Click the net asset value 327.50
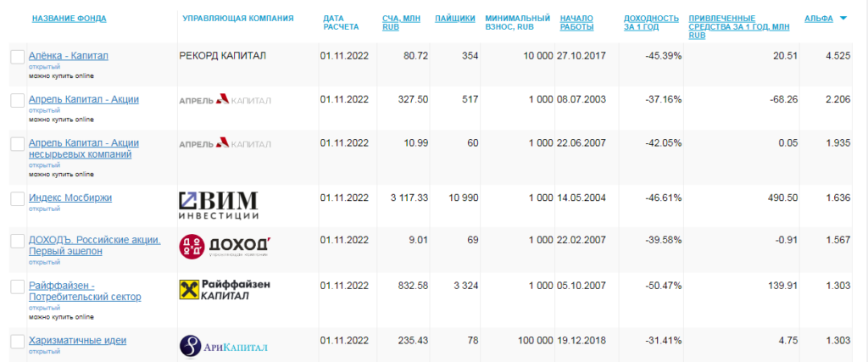 [413, 99]
